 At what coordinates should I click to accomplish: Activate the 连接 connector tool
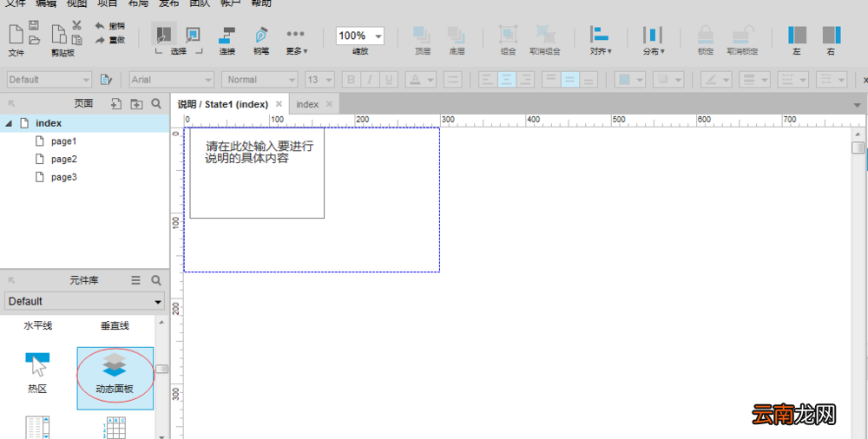(x=227, y=41)
